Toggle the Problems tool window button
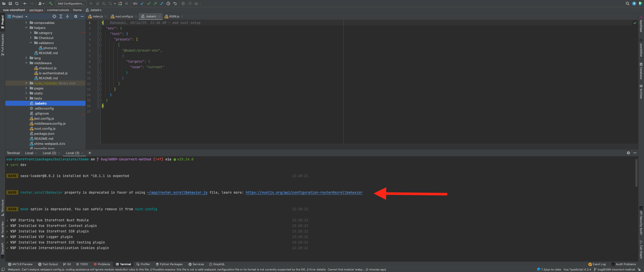 click(x=102, y=264)
